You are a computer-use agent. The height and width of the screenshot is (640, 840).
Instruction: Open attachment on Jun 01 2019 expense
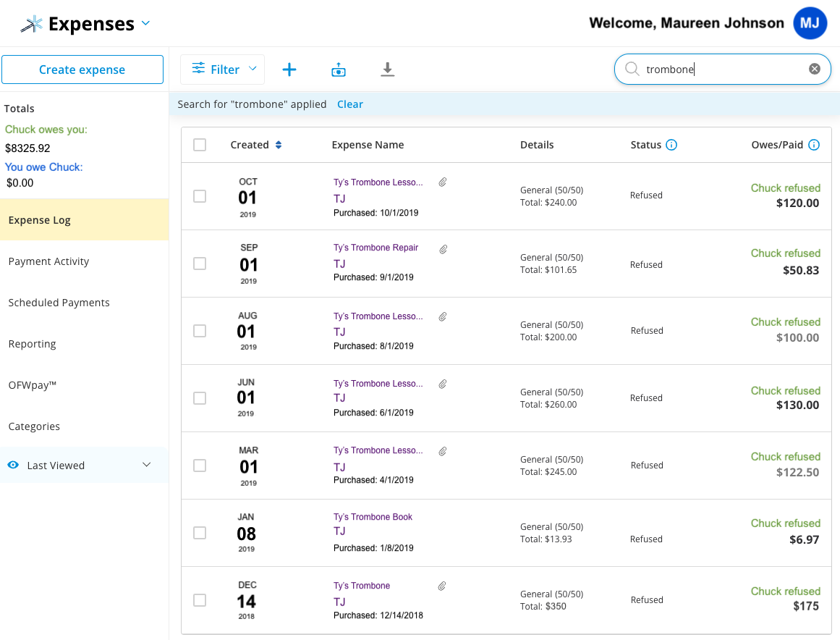tap(443, 384)
